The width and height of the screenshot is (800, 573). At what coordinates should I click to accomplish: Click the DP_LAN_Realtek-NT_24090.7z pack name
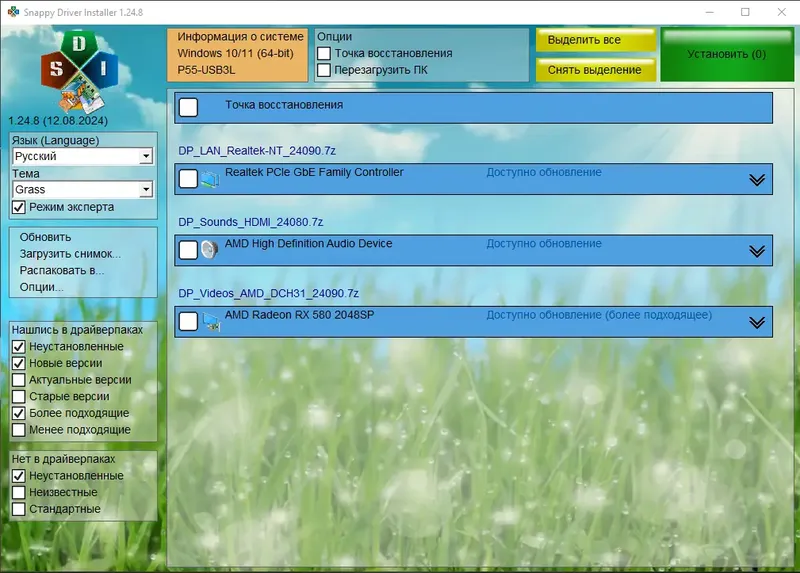pyautogui.click(x=257, y=151)
